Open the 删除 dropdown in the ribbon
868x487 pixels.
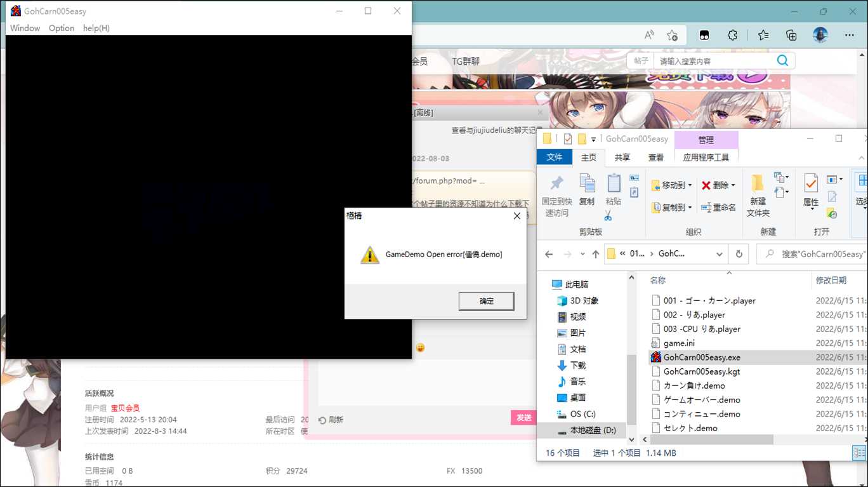click(718, 185)
